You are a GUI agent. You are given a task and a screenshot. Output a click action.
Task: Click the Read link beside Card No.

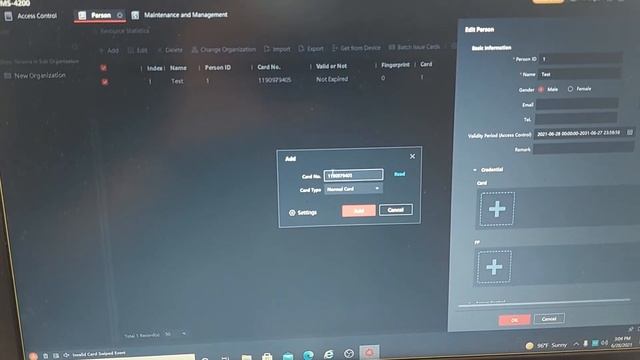[399, 174]
